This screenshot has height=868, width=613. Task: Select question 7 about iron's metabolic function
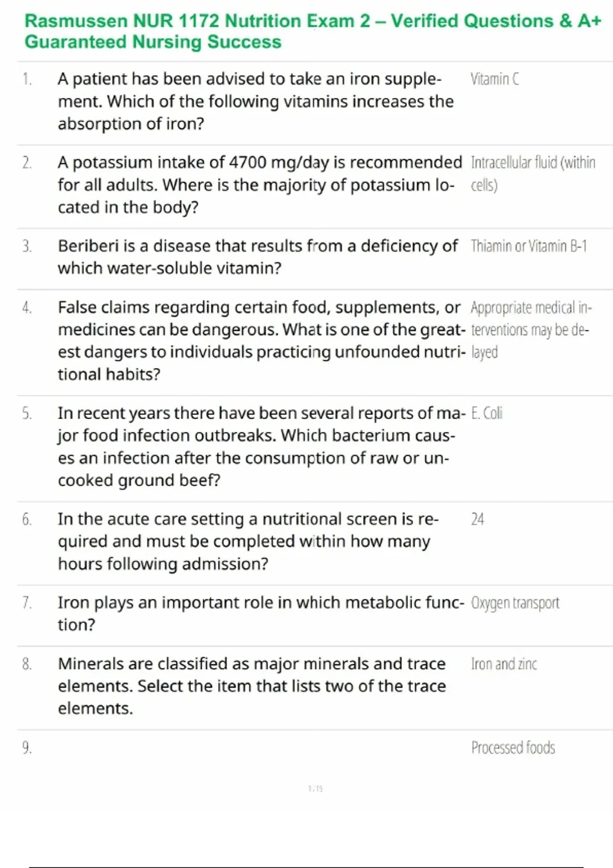[x=261, y=613]
